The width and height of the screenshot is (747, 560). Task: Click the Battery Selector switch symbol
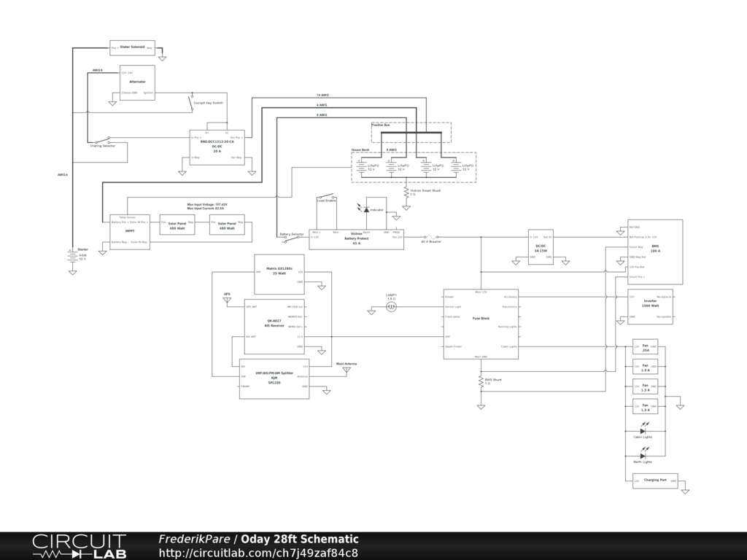click(296, 237)
